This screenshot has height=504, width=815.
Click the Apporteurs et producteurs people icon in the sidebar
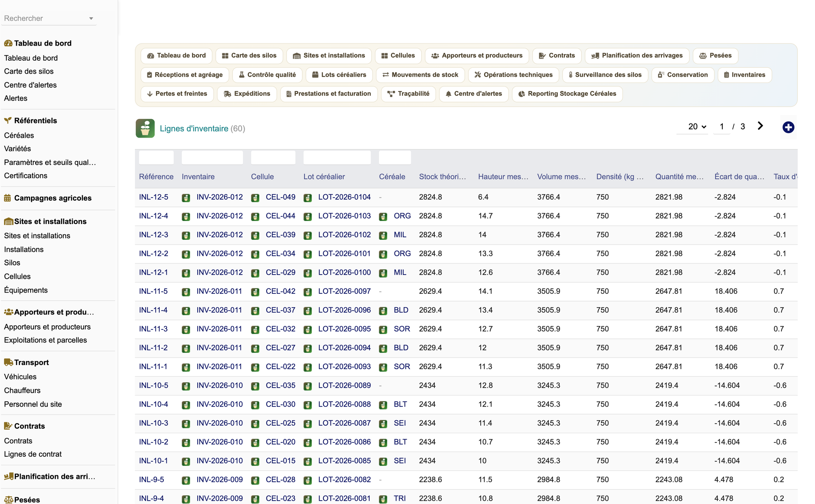coord(8,312)
